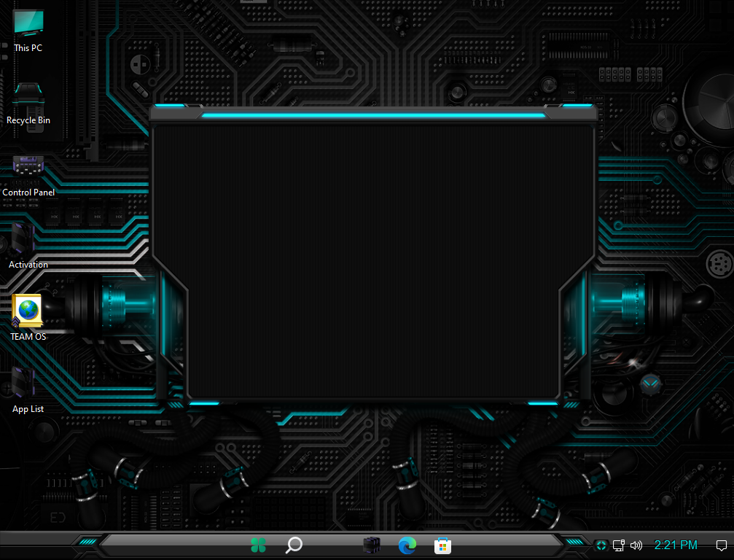Open Microsoft Store from the taskbar
The width and height of the screenshot is (734, 560).
(442, 545)
